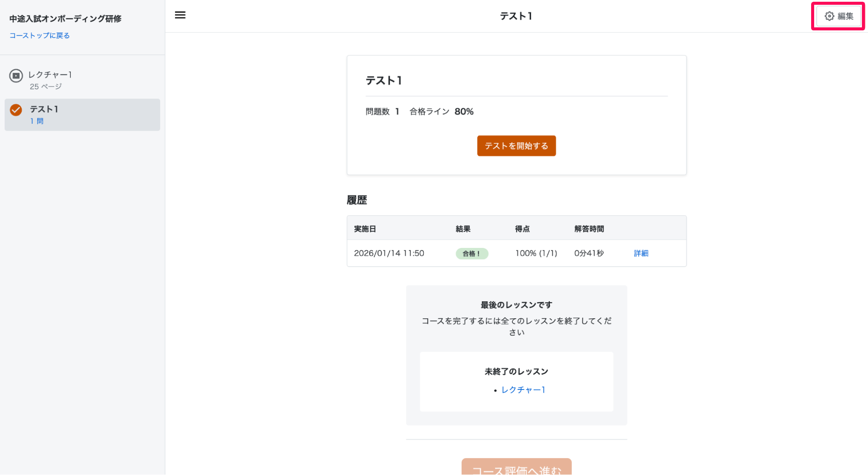
Task: Click the 最後のレッスンです notice heading
Action: coord(516,305)
